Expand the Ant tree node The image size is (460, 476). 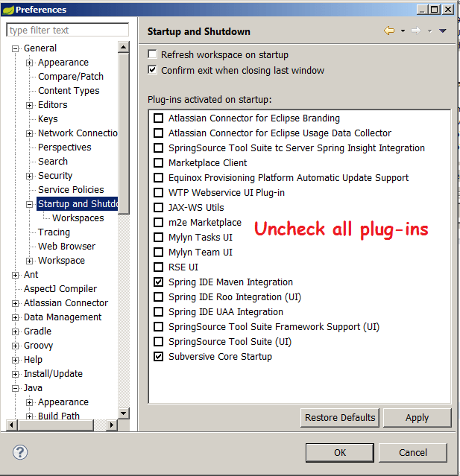[15, 275]
